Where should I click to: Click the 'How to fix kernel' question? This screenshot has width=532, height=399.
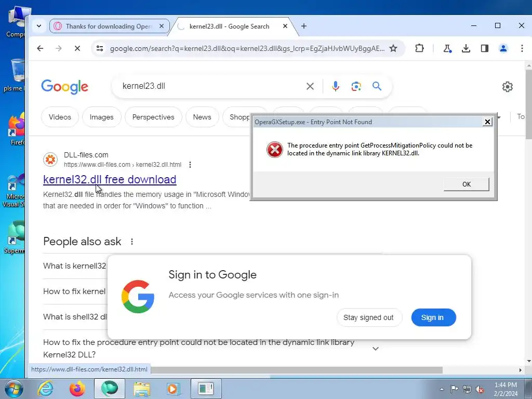click(x=74, y=291)
